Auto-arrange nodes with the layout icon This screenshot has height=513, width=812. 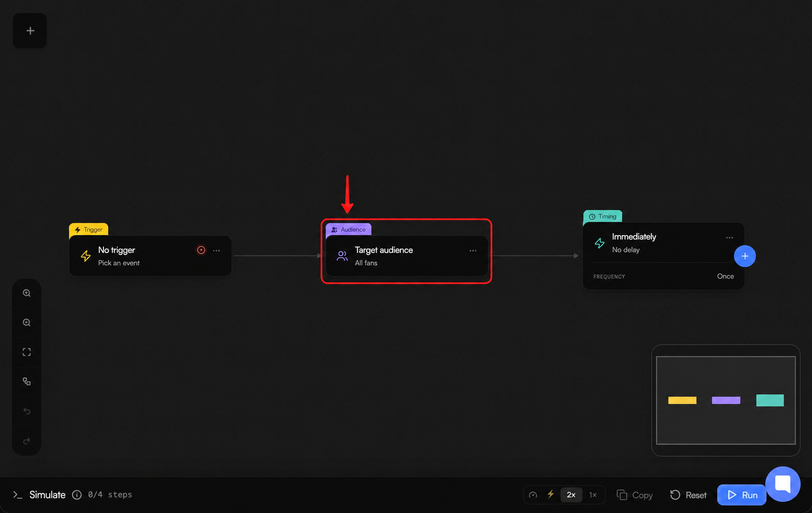point(27,382)
